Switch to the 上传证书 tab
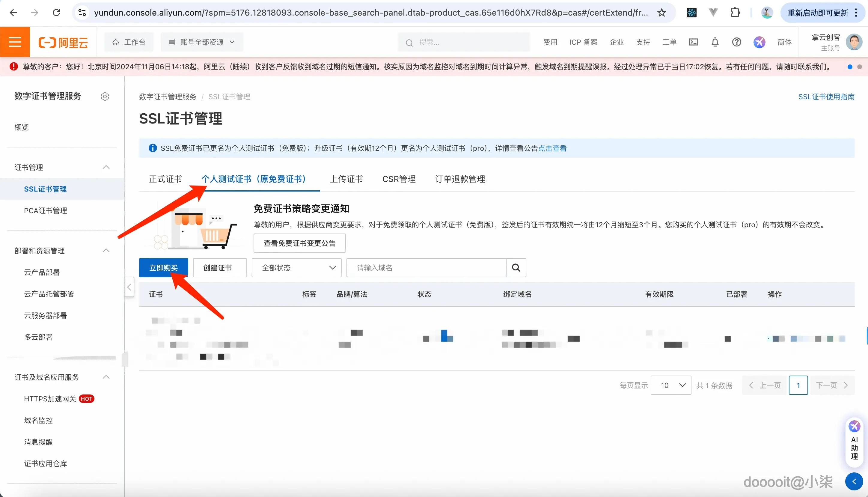The image size is (868, 497). click(346, 179)
